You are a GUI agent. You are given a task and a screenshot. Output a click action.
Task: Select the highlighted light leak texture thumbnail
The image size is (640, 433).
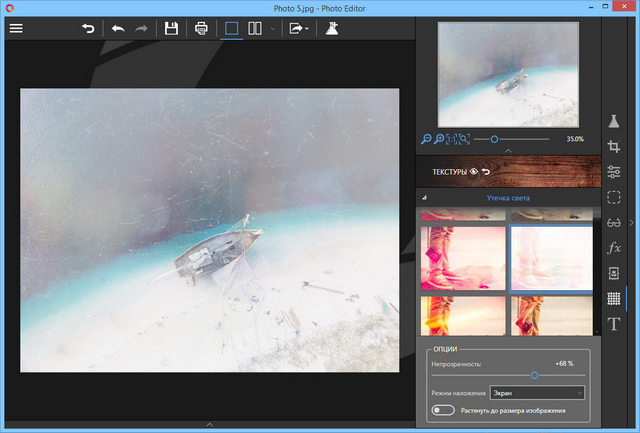click(x=551, y=258)
